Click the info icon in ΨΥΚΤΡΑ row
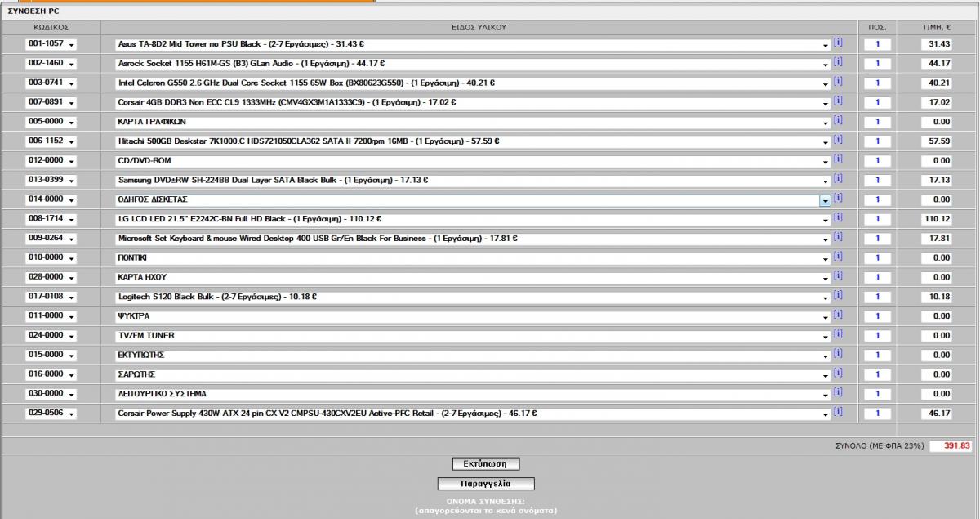 [x=838, y=315]
